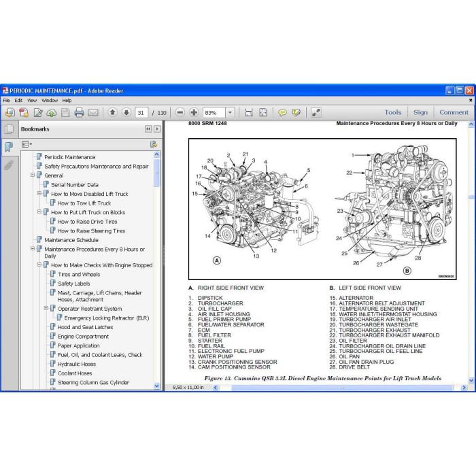Select Safety Precautions Maintenance and Repair bookmark
This screenshot has height=476, width=476.
pos(97,167)
